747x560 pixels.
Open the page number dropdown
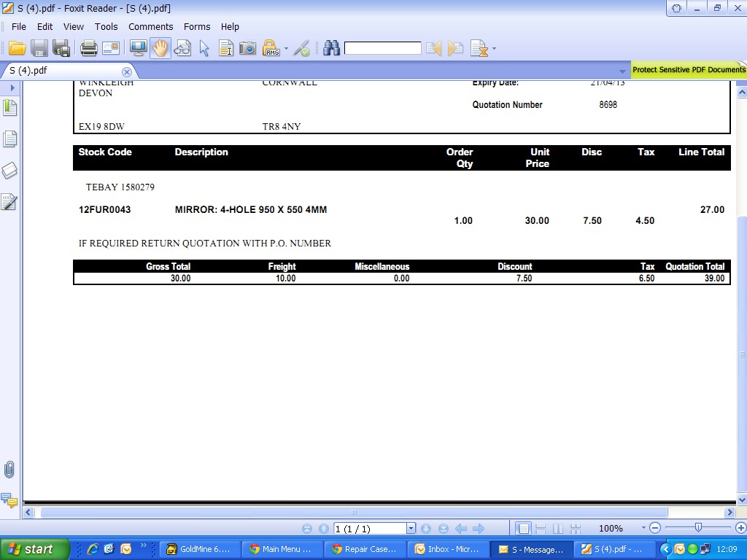[411, 529]
